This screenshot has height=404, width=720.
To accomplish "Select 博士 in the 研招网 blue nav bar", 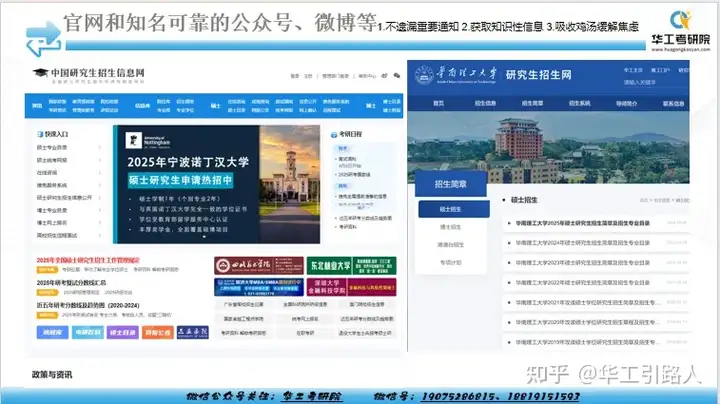I will (371, 106).
